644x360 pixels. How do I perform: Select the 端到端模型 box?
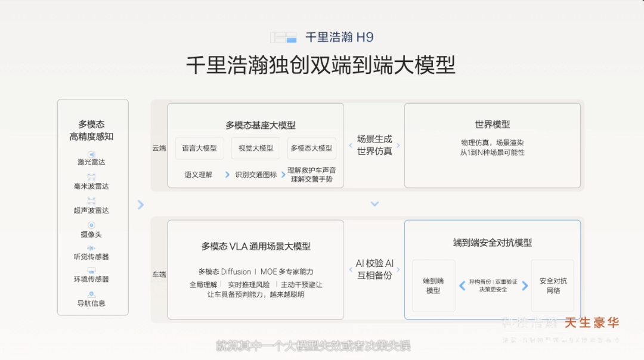[x=434, y=285]
